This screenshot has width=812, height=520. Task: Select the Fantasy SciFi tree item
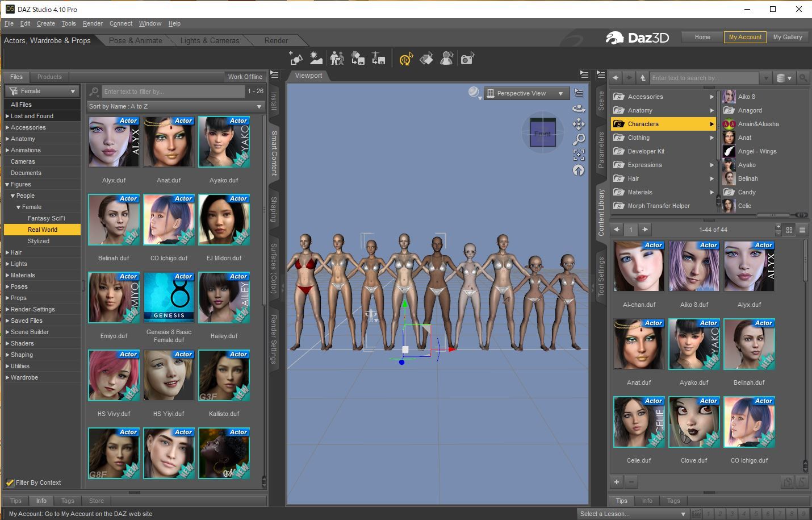pyautogui.click(x=46, y=218)
